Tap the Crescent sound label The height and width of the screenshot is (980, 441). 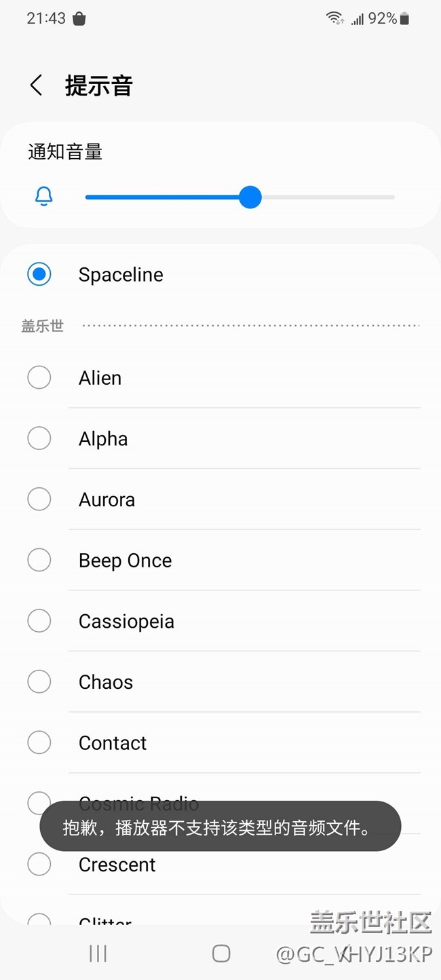[x=117, y=865]
